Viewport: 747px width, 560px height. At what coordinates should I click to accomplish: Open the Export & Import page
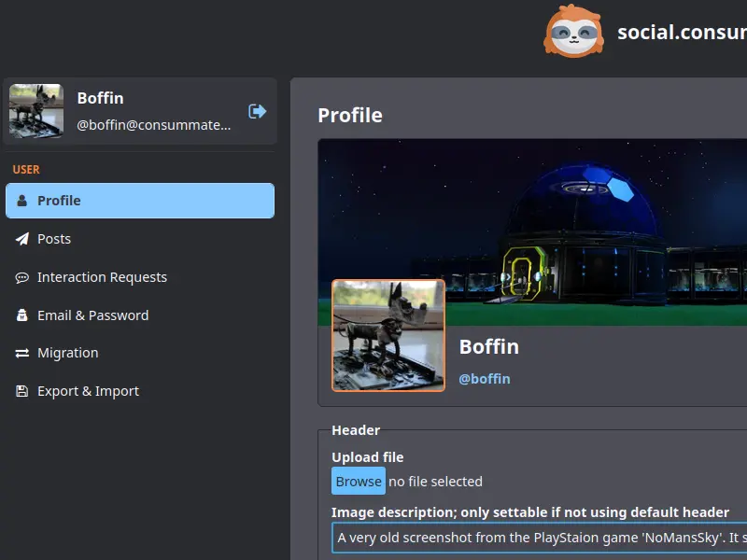pyautogui.click(x=88, y=391)
